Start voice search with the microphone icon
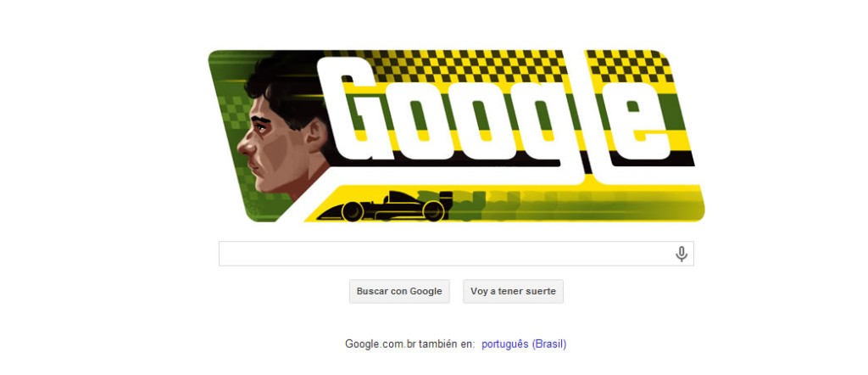 [x=682, y=254]
